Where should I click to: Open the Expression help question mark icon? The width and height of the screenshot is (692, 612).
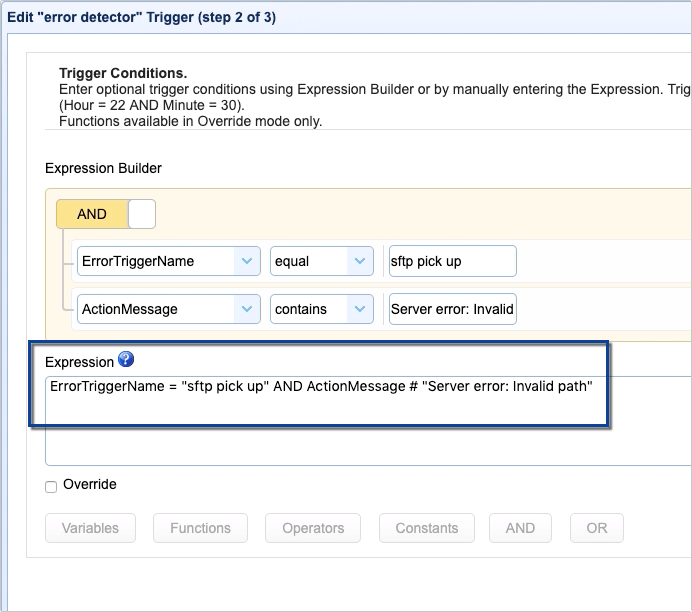(x=125, y=360)
